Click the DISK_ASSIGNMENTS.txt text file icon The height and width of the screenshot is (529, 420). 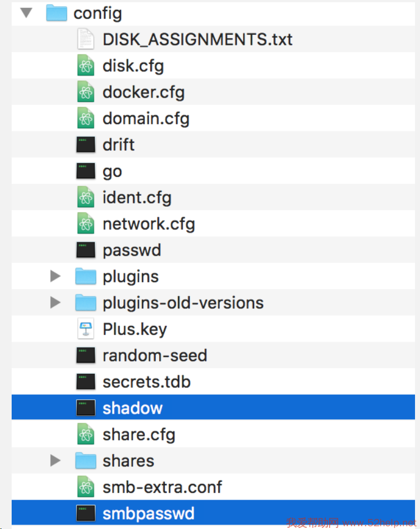[85, 39]
